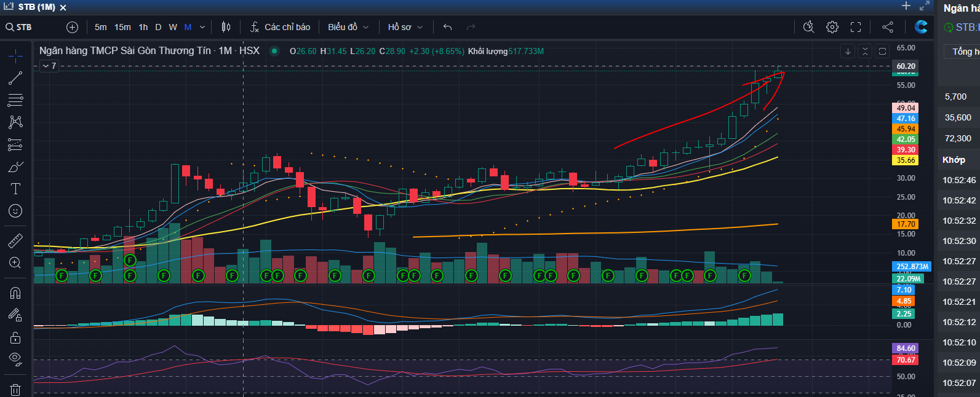The width and height of the screenshot is (980, 397).
Task: Click the 252.873M volume label
Action: (x=912, y=267)
